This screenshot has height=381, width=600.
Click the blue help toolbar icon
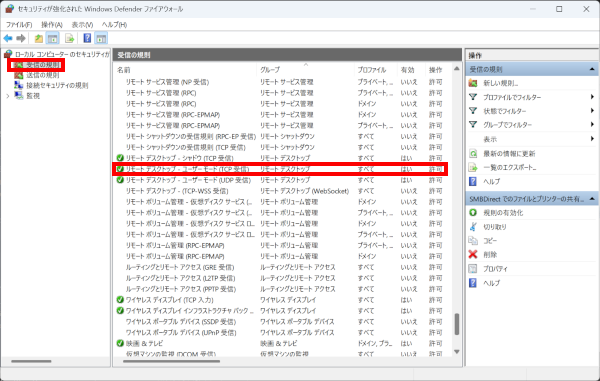[87, 38]
